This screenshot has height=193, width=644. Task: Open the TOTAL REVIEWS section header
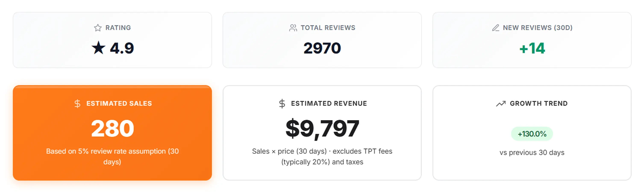coord(328,28)
